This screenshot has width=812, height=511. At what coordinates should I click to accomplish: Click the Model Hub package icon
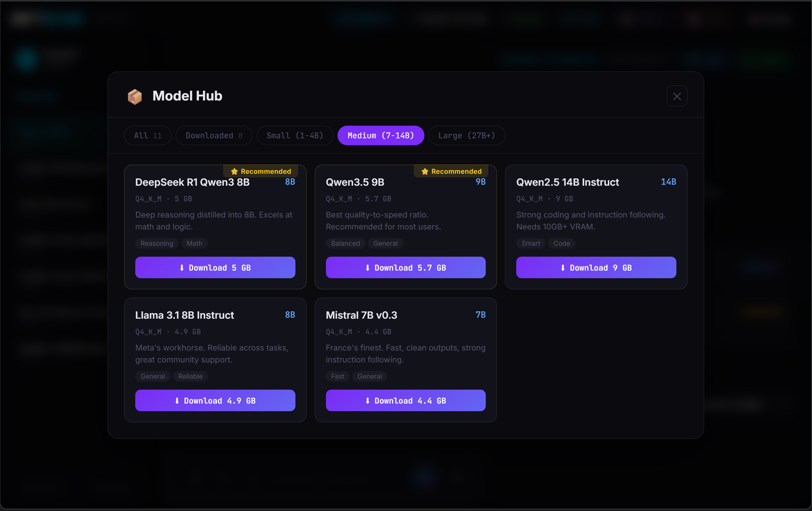pyautogui.click(x=135, y=96)
